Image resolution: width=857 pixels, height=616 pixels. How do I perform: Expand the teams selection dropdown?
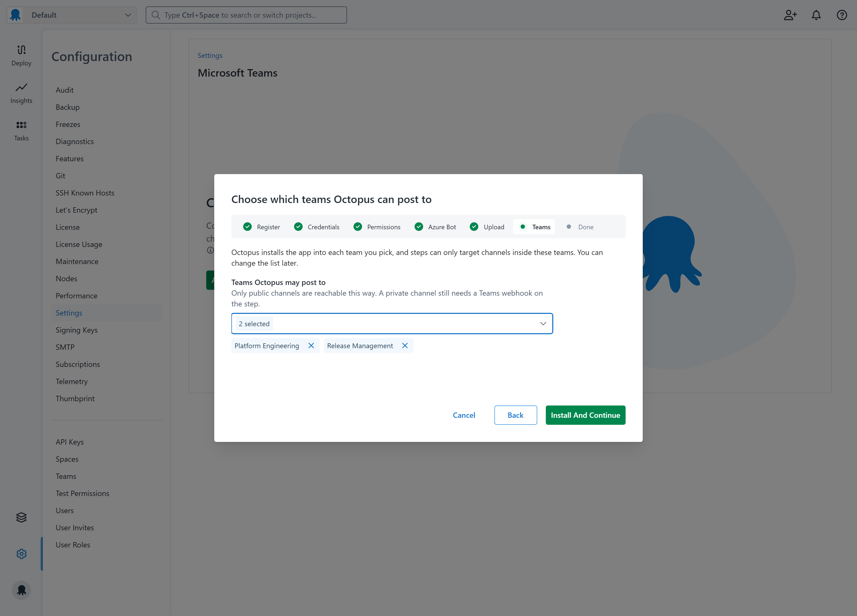392,324
